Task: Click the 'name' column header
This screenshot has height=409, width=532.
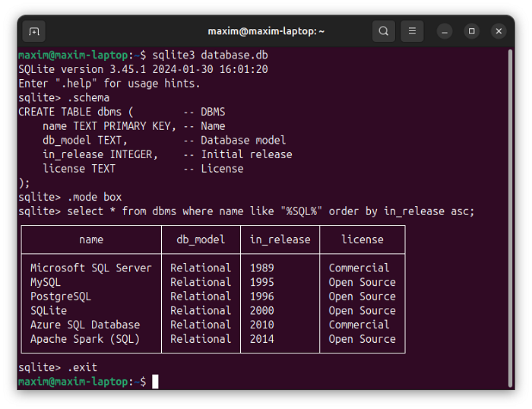Action: (91, 239)
